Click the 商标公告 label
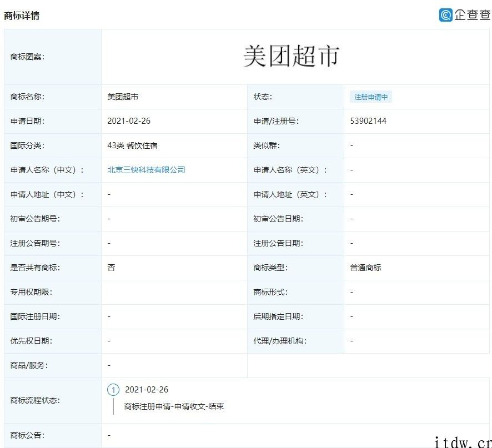This screenshot has width=492, height=448. pyautogui.click(x=27, y=435)
